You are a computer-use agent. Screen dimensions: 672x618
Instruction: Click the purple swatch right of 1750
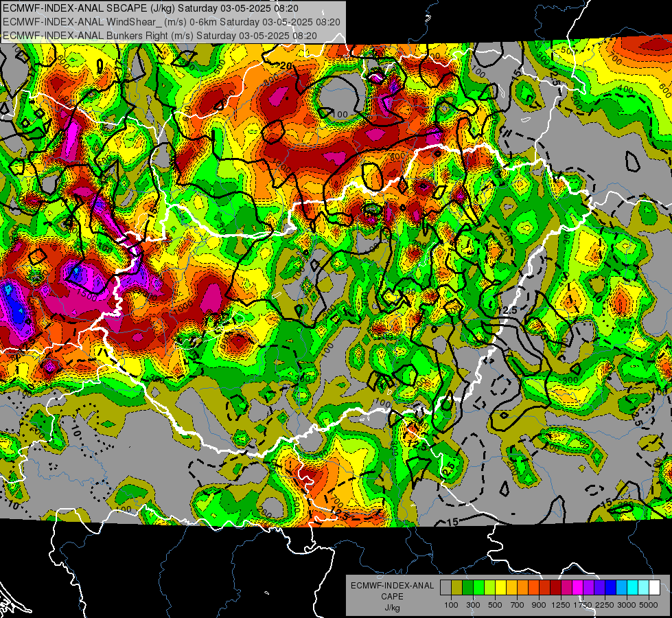coord(589,588)
